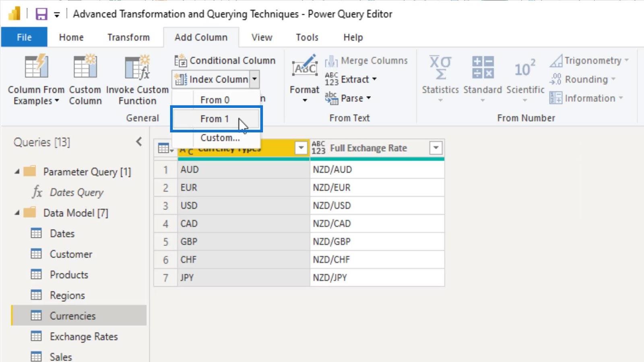Screen dimensions: 644x362
Task: Select the Dates Query function
Action: coord(76,192)
